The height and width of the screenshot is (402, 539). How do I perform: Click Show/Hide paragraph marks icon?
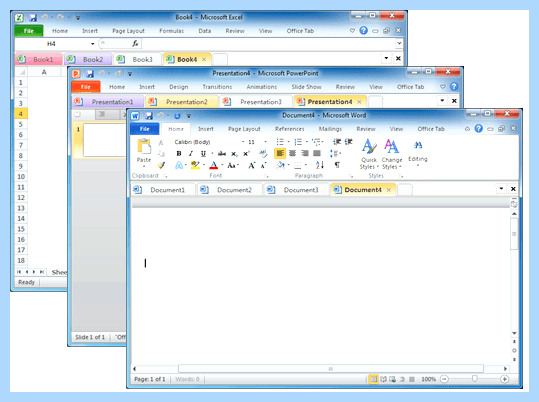click(337, 165)
